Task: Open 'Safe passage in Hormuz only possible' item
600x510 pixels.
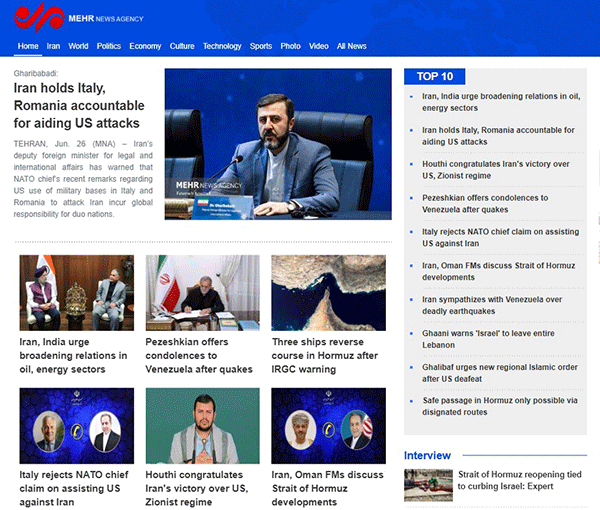Action: [500, 406]
